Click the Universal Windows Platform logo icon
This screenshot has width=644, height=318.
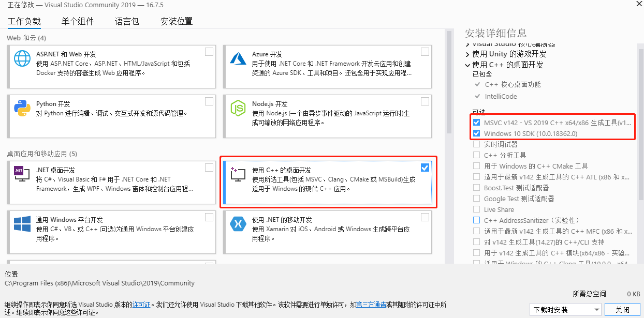[22, 224]
